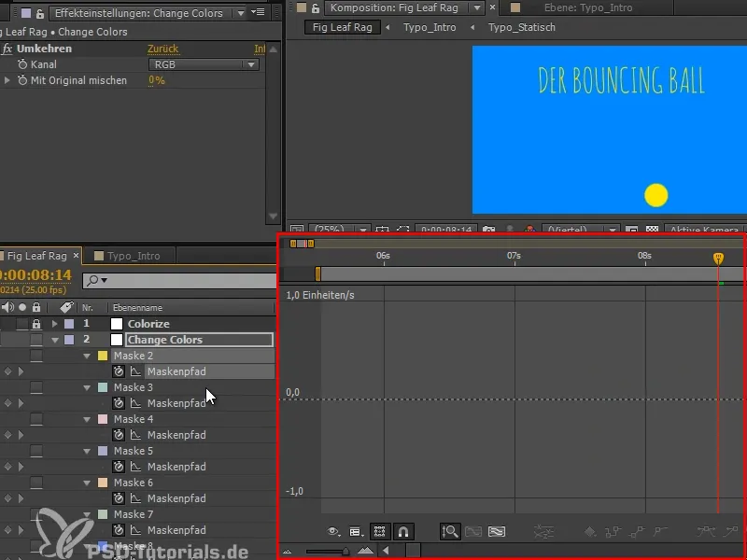
Task: Open the Komposition Fig Leaf Rag dropdown
Action: pos(477,7)
